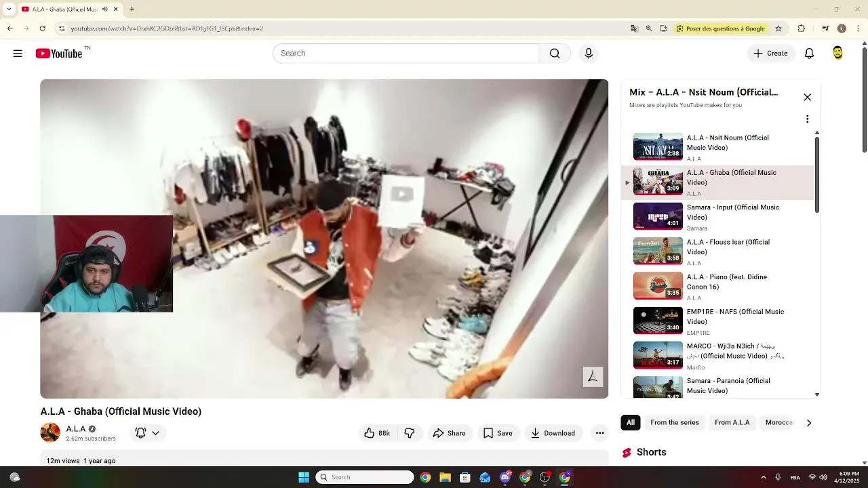Screen dimensions: 868x488
Task: Share this video
Action: 449,433
